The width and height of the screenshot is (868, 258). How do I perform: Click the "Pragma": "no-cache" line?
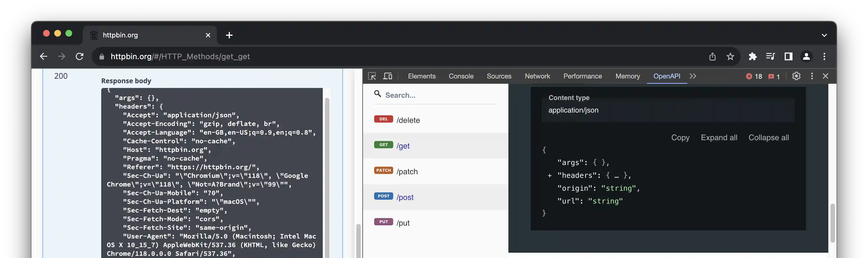165,158
